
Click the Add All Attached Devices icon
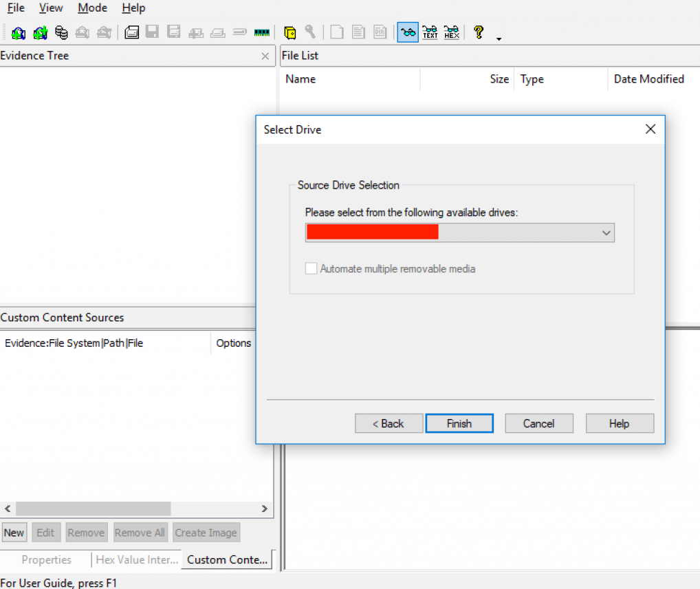click(x=41, y=32)
